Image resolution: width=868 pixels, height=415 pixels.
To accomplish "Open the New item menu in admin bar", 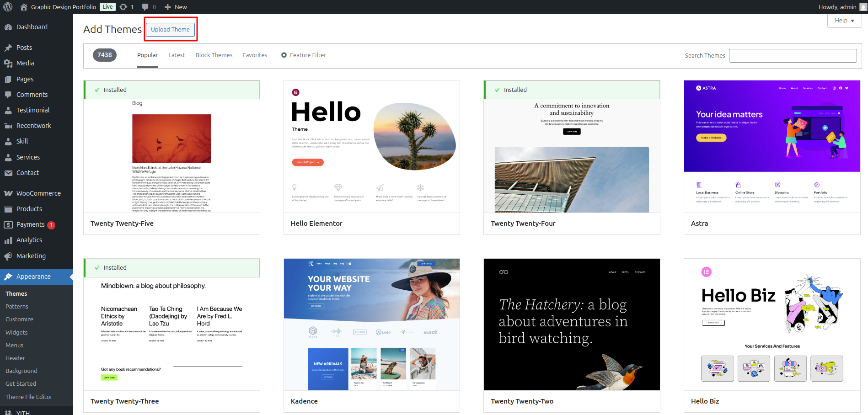I will click(175, 7).
